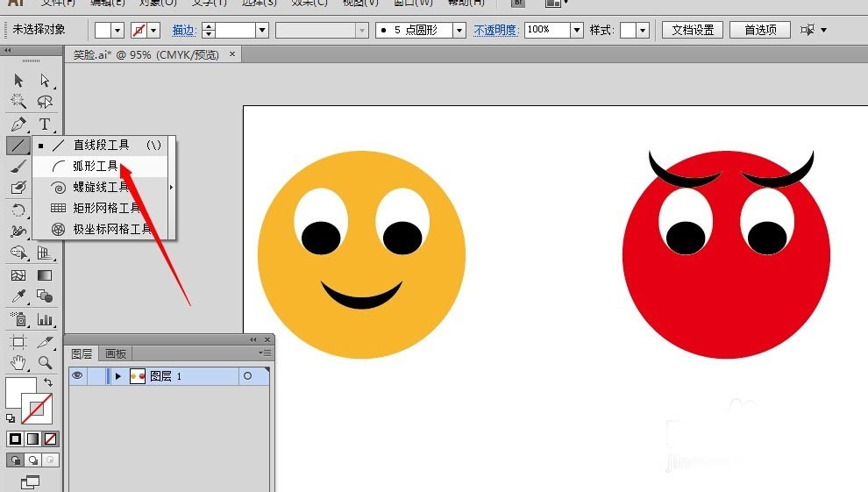Choose the Hand tool

coord(18,362)
